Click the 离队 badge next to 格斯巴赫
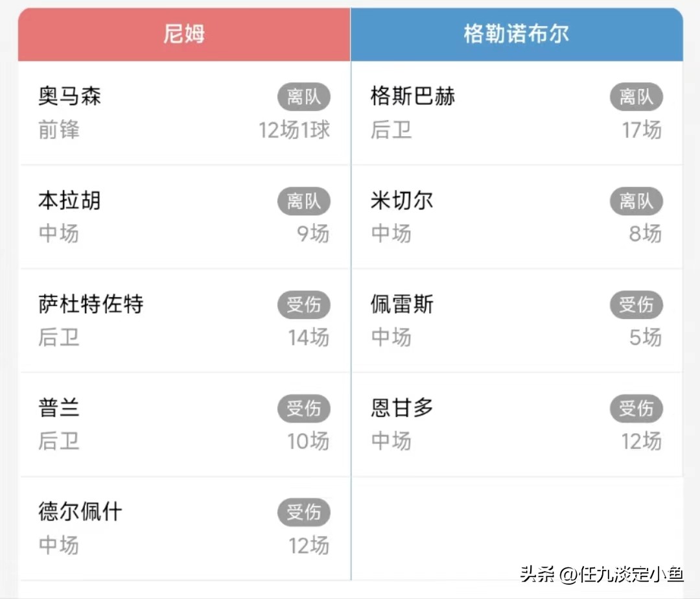Viewport: 700px width, 599px height. [x=636, y=97]
